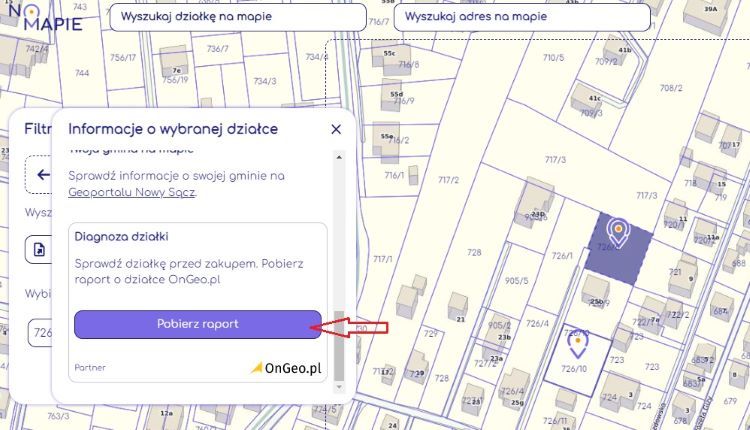Select parcel 710/5 on the map
Viewport: 750px width, 430px height.
pyautogui.click(x=553, y=58)
